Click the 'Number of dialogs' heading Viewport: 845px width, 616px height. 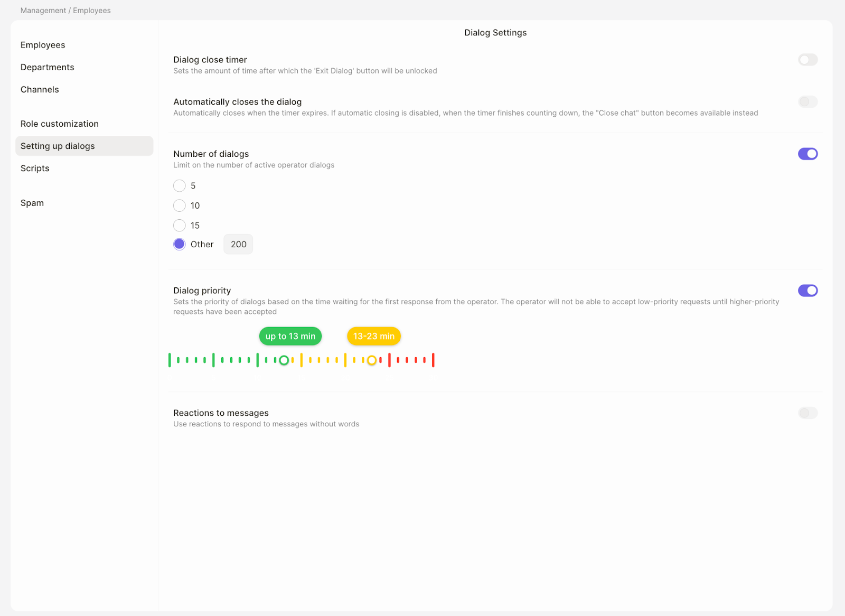(x=211, y=154)
